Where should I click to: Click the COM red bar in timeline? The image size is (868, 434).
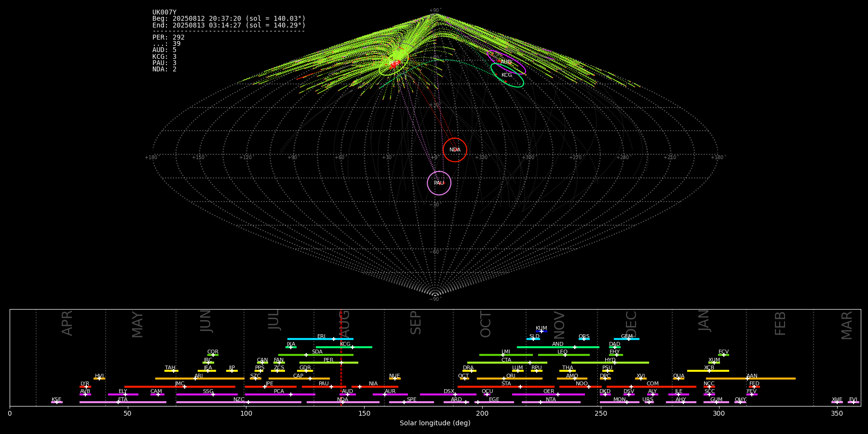[651, 386]
